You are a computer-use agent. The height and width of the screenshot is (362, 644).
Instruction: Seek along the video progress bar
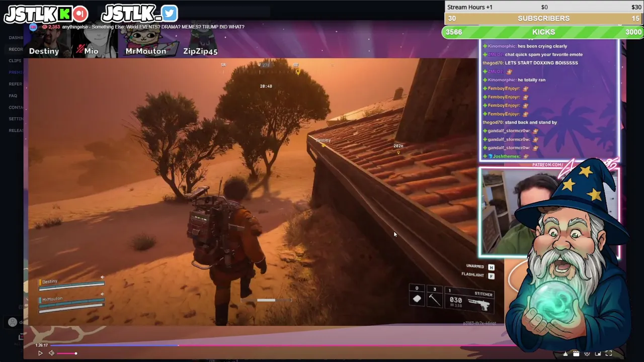coord(282,345)
